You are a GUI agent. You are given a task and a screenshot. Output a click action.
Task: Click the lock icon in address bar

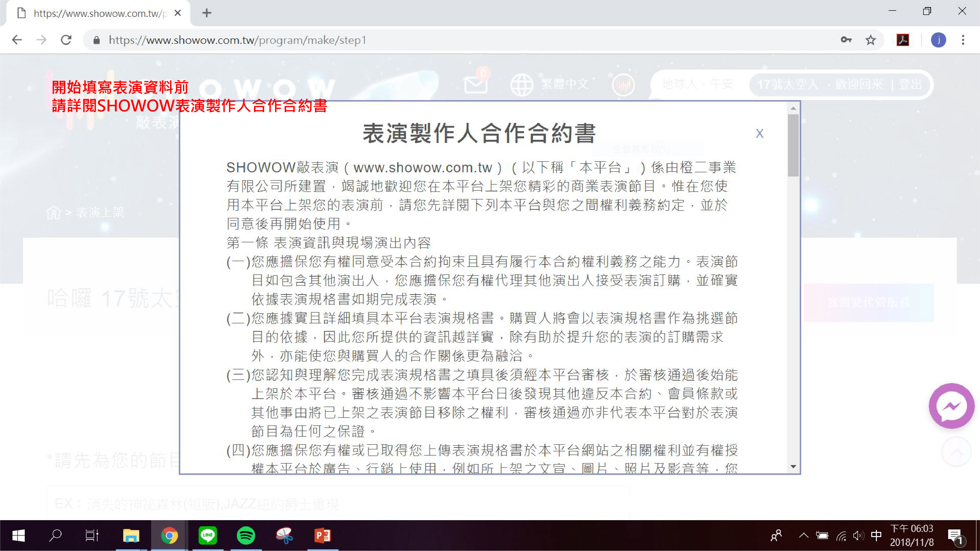point(96,40)
